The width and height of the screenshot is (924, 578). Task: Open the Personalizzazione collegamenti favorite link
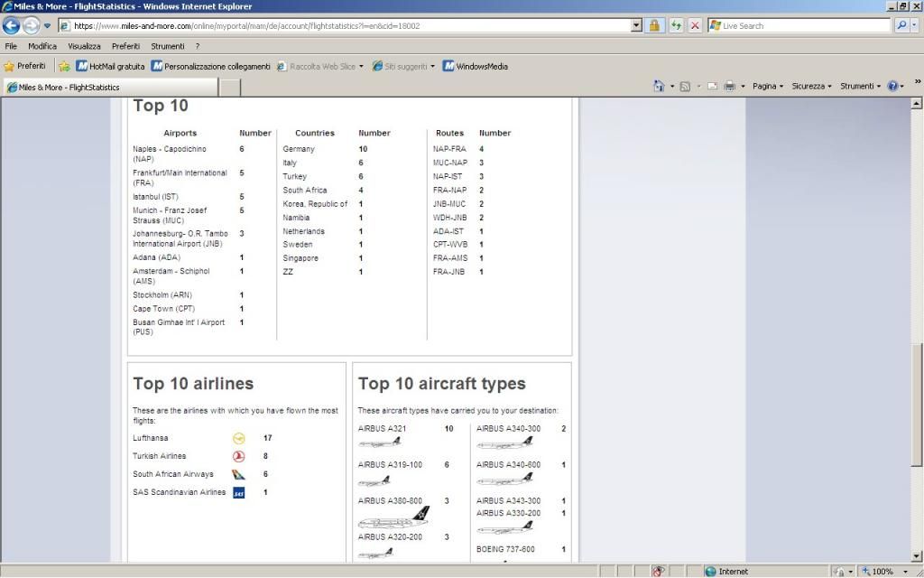coord(211,67)
